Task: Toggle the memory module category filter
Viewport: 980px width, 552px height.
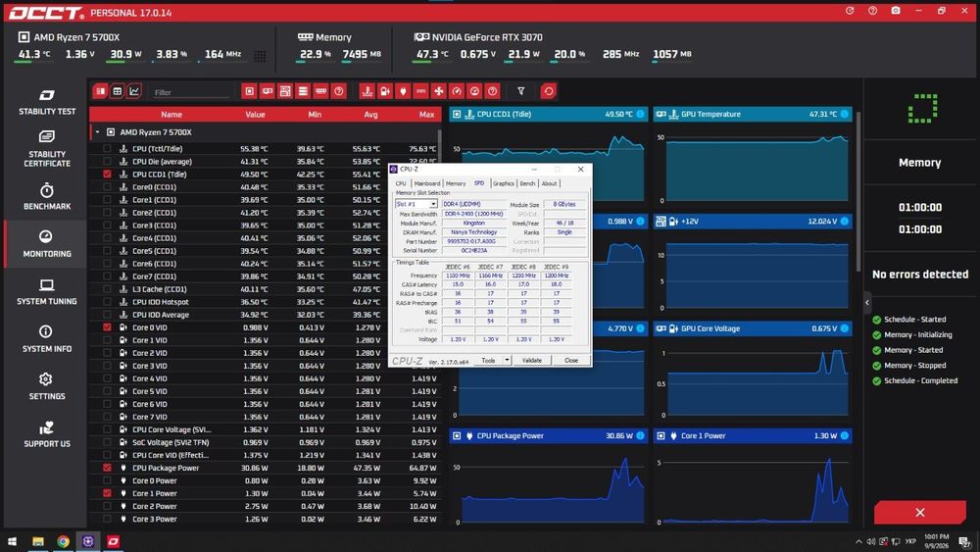Action: [320, 91]
